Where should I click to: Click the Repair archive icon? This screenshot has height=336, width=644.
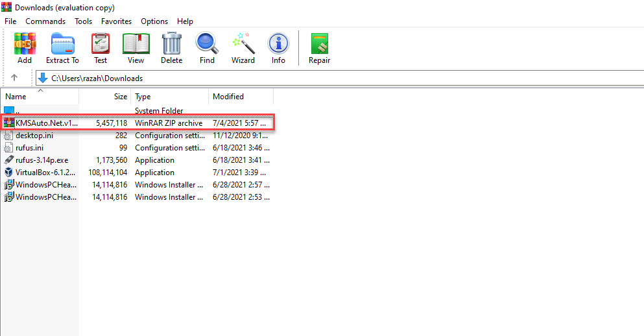tap(319, 48)
